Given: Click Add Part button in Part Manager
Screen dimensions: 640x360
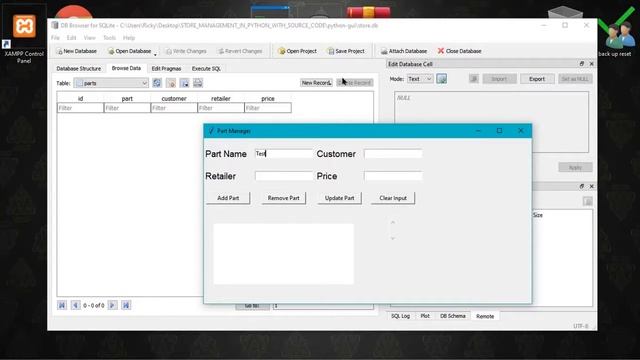Looking at the screenshot, I should pyautogui.click(x=228, y=198).
